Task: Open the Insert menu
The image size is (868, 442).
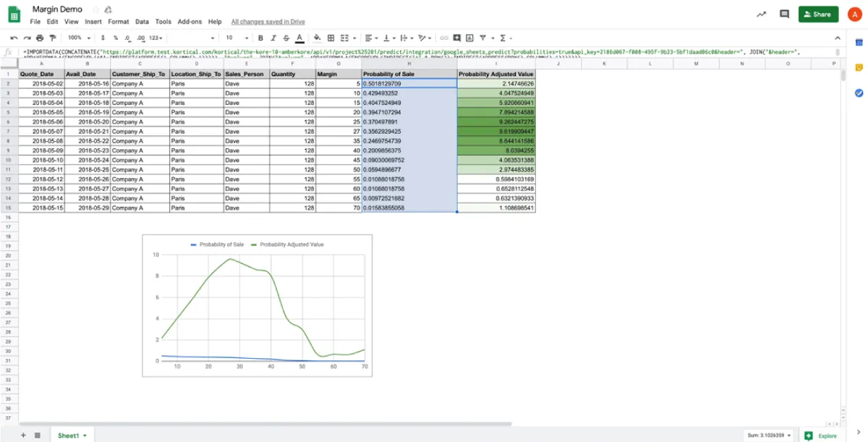Action: coord(93,22)
